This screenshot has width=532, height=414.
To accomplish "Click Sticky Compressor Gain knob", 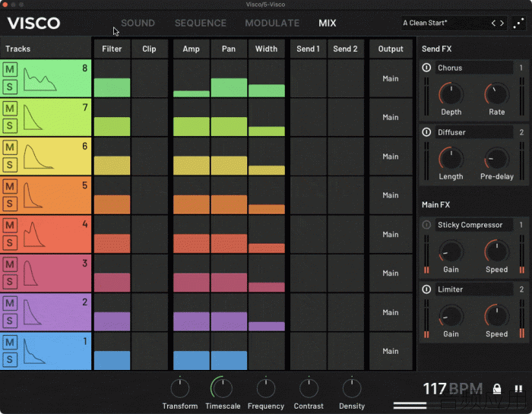I will (451, 251).
